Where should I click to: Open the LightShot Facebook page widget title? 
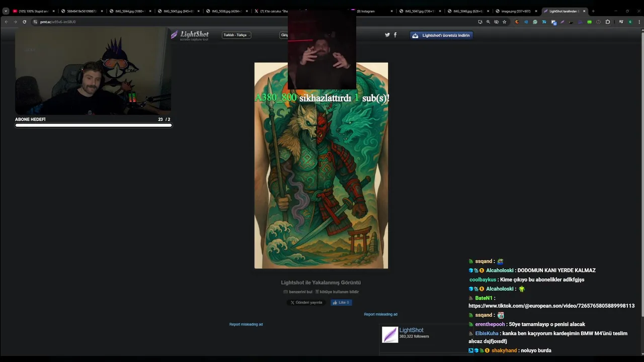click(x=411, y=330)
